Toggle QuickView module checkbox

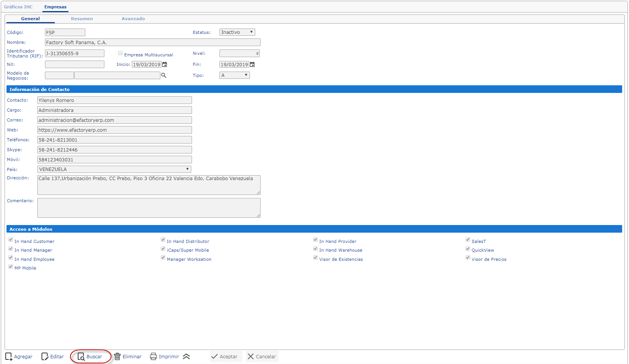point(468,249)
